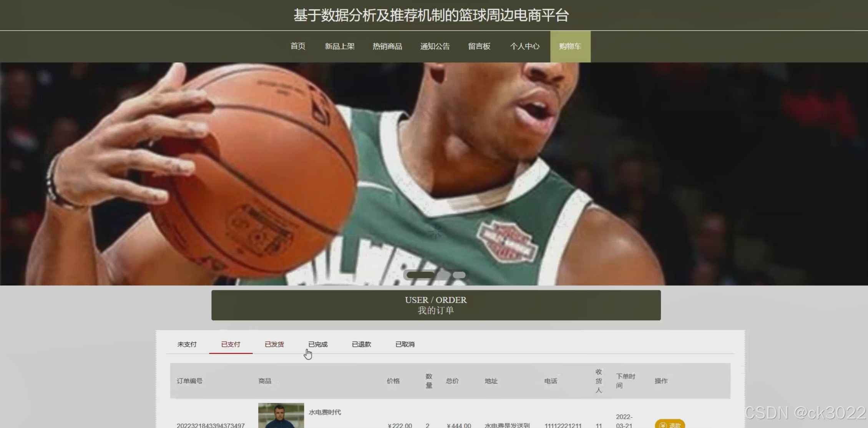Open 热销商品 in the navigation bar
This screenshot has width=868, height=428.
[x=387, y=46]
